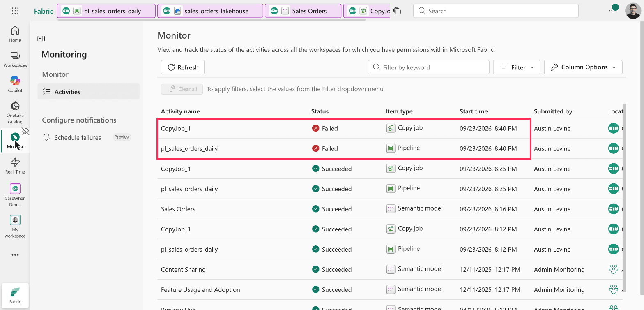Image resolution: width=644 pixels, height=310 pixels.
Task: Open failed CopyJob_1 activity
Action: [176, 128]
